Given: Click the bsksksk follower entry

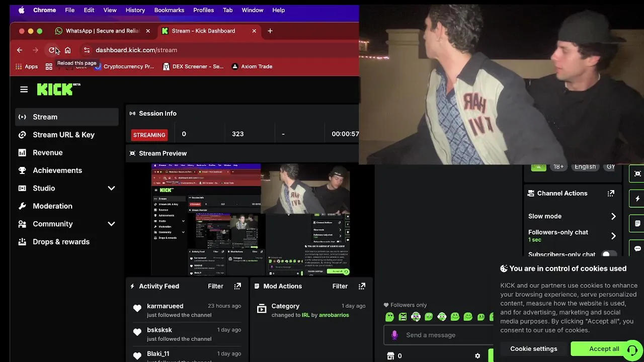Looking at the screenshot, I should [x=187, y=334].
